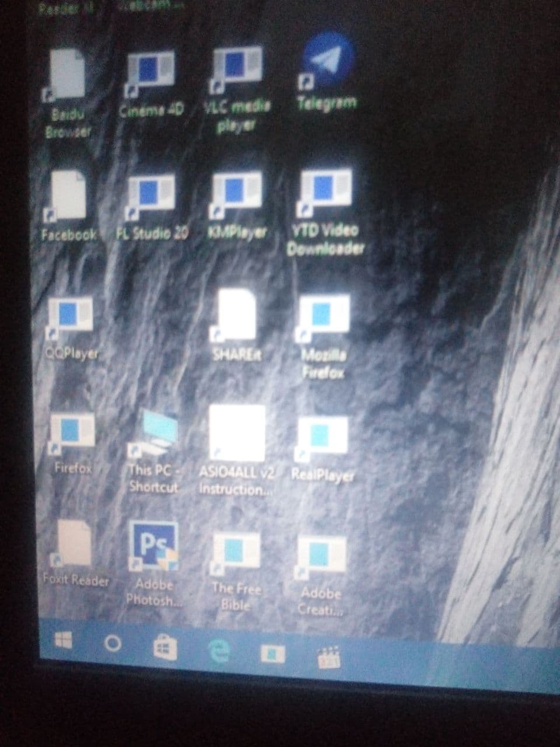Click the Mozilla Firefox shortcut
This screenshot has width=560, height=747.
pos(324,317)
